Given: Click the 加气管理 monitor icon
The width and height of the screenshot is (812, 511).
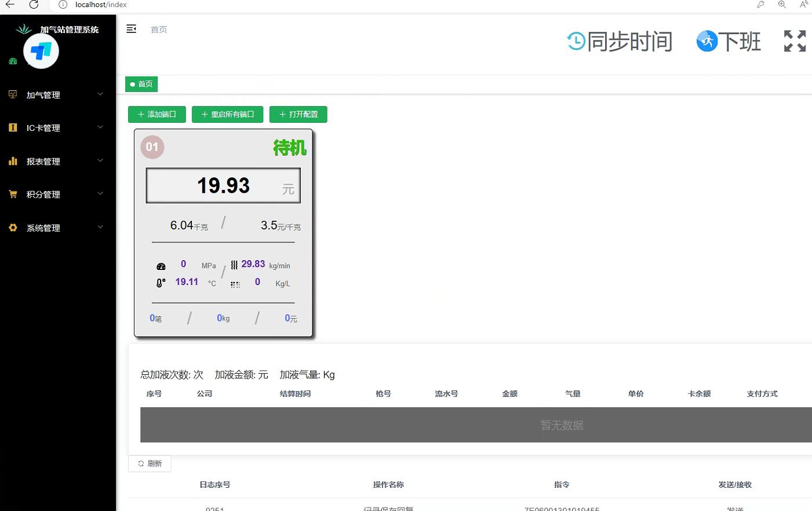Looking at the screenshot, I should (13, 94).
